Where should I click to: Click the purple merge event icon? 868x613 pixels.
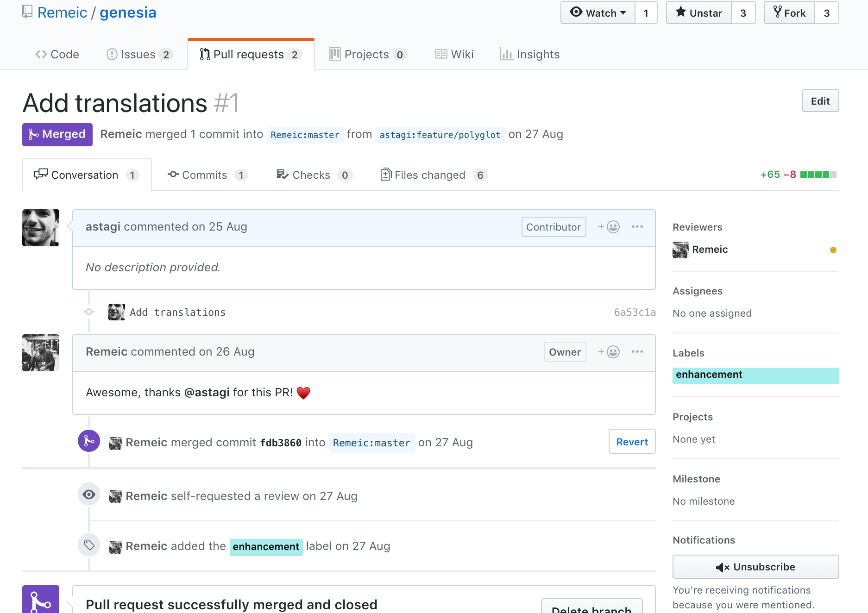(89, 441)
